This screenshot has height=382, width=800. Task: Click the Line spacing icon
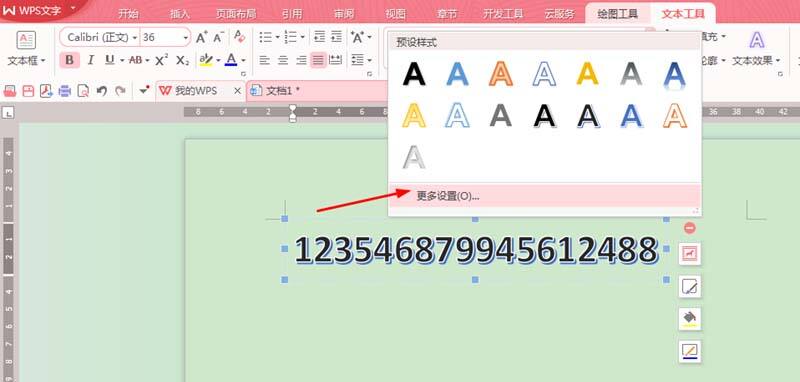click(x=357, y=60)
